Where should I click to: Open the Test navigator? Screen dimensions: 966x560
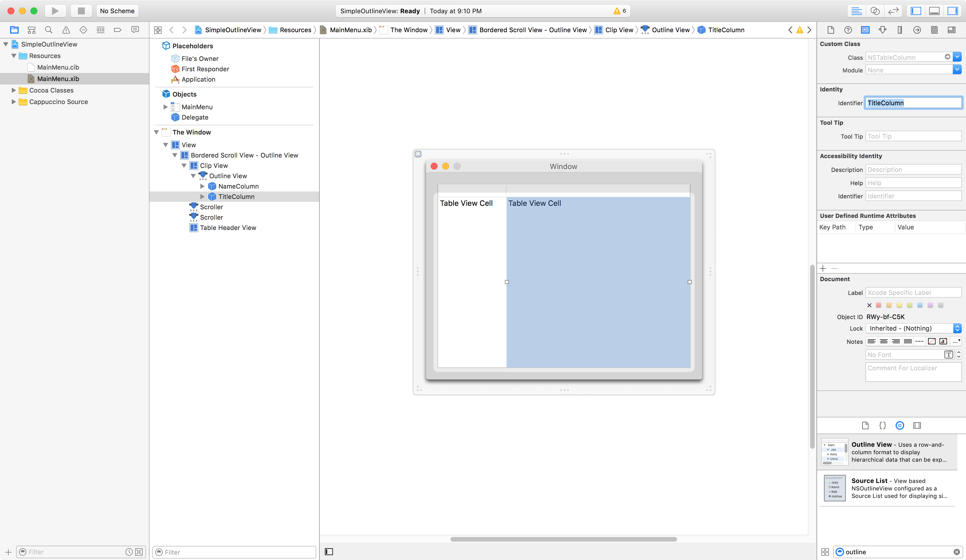83,30
